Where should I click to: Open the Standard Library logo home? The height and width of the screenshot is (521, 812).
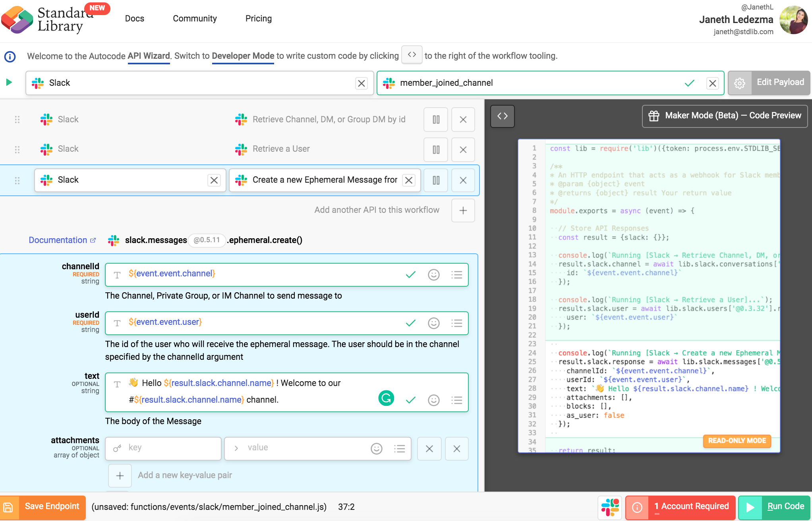tap(48, 19)
